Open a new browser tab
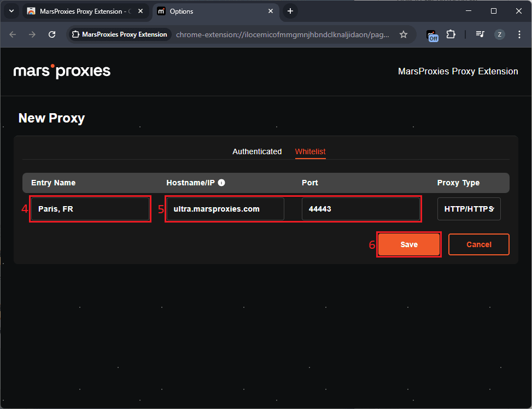532x409 pixels. point(290,11)
